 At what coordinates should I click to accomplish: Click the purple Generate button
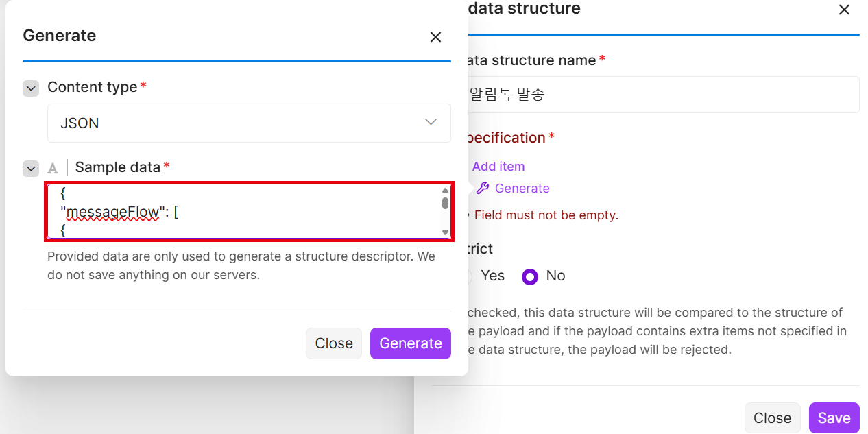coord(411,343)
